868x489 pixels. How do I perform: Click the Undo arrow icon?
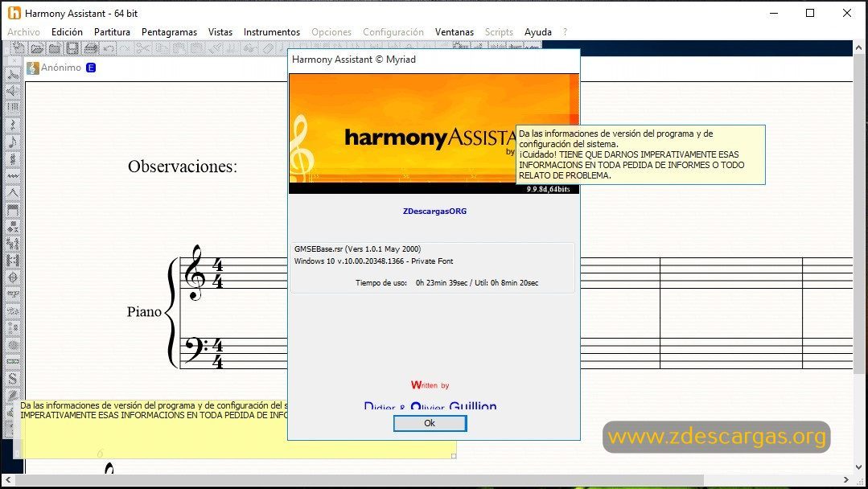pos(109,49)
